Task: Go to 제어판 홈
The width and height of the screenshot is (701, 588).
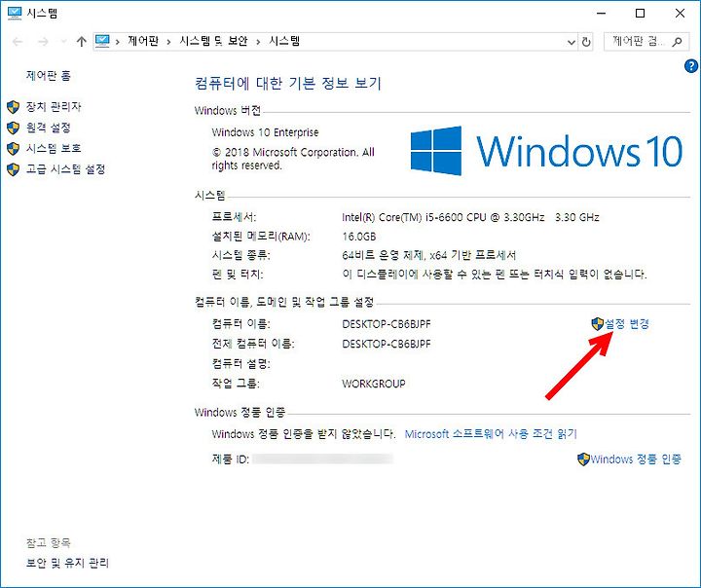Action: click(x=48, y=76)
